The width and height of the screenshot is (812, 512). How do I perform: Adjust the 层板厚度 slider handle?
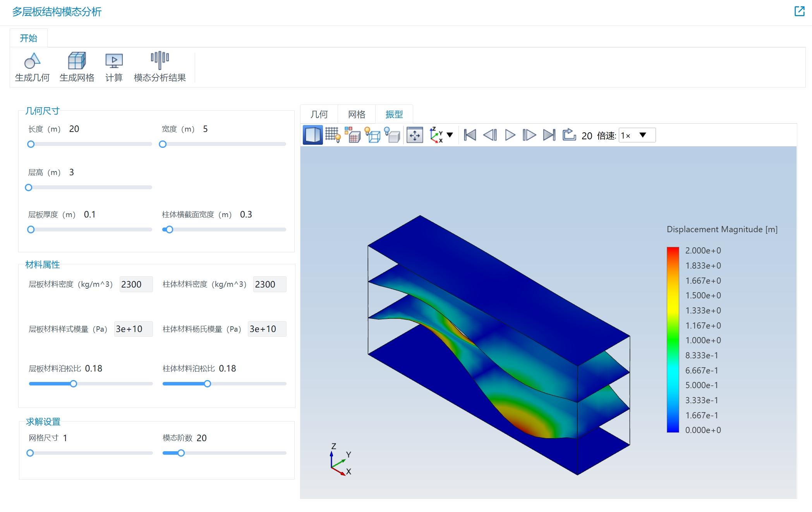[31, 229]
